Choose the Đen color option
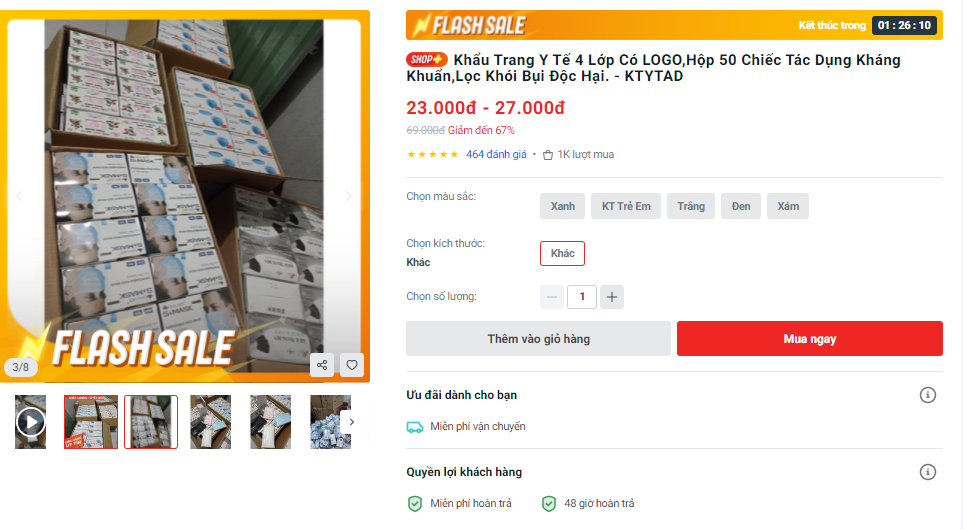Screen dimensions: 963x529 741,206
